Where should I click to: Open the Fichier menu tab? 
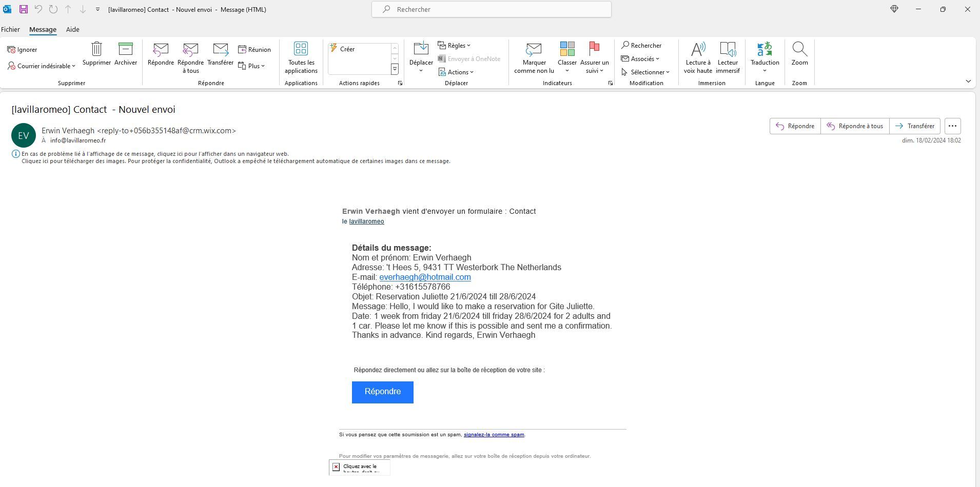10,29
